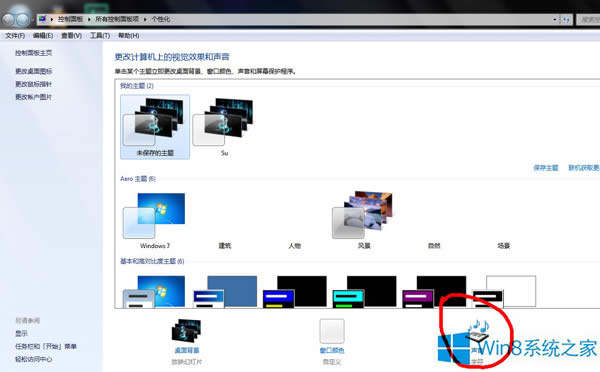Screen dimensions: 600x372
Task: Open the 声音 music notes icon
Action: pos(478,331)
